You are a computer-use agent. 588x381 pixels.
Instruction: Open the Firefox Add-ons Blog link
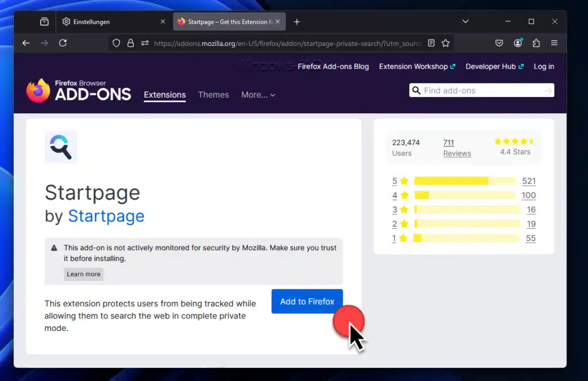(x=333, y=67)
